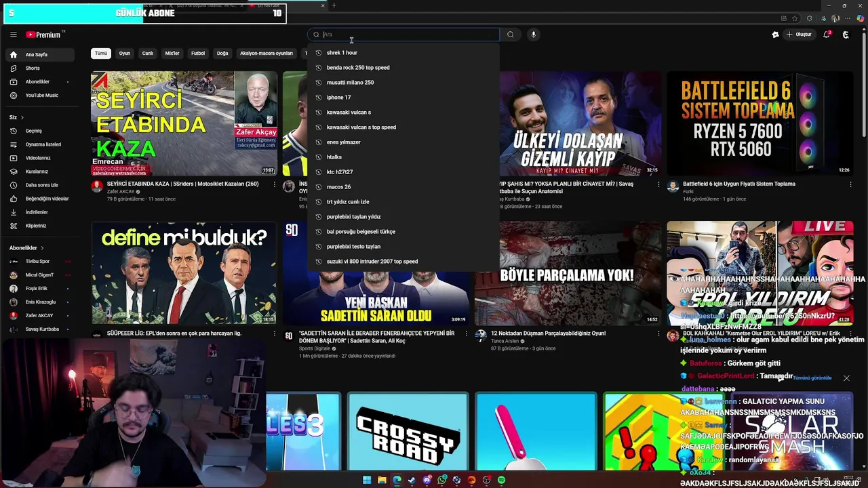Choose 'suzuki vl 800 intruder 2007' suggestion
The width and height of the screenshot is (868, 488).
point(403,261)
